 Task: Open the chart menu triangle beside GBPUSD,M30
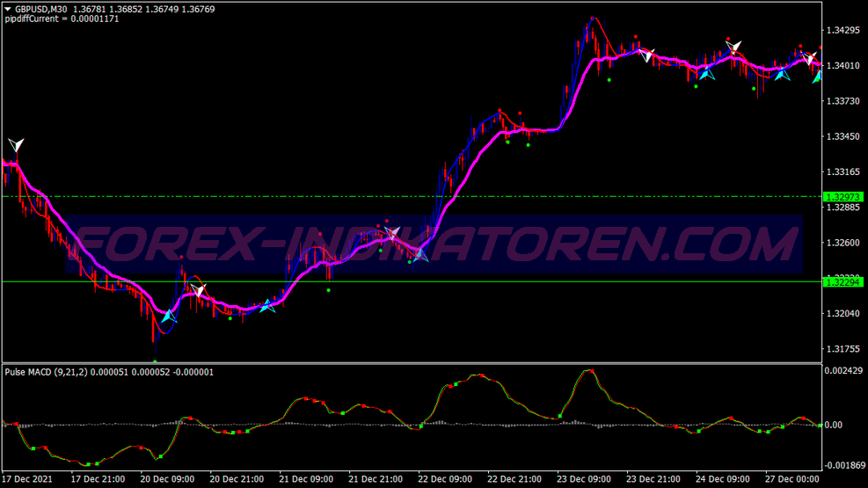8,9
